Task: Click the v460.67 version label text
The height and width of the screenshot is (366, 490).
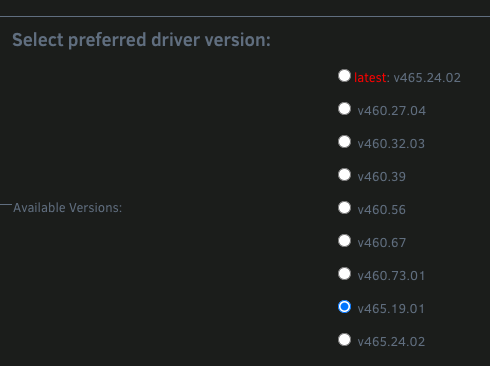Action: click(x=382, y=243)
